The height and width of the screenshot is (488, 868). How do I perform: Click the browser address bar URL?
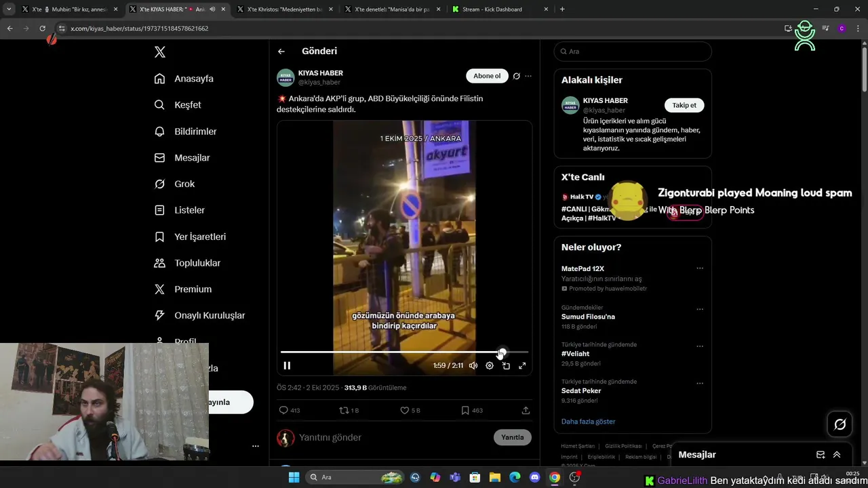(140, 28)
